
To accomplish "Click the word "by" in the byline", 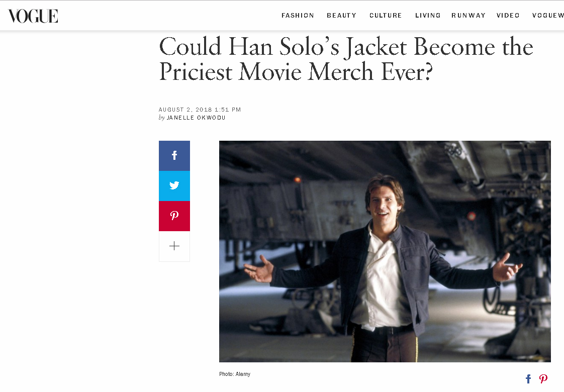I will click(162, 118).
